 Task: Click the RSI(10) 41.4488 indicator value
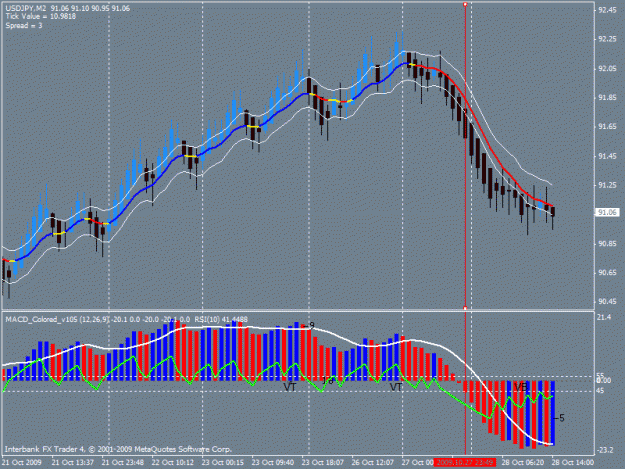coord(221,320)
